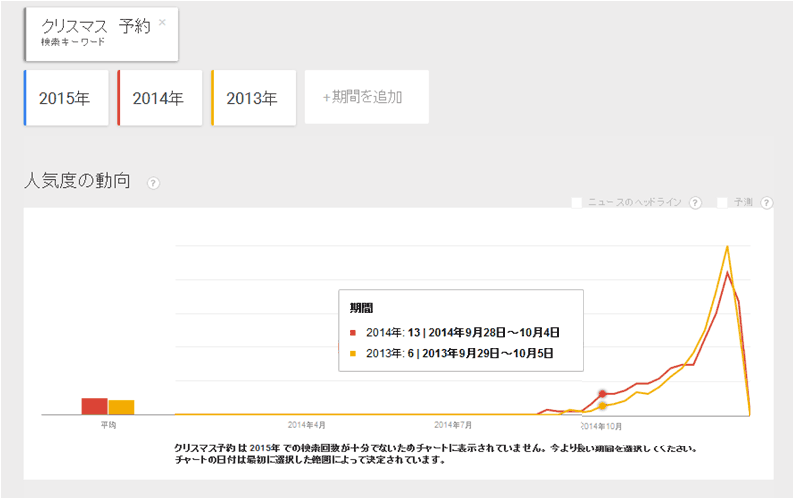Open help icon next to ニュースのヘッドライン
The width and height of the screenshot is (794, 499).
(695, 202)
